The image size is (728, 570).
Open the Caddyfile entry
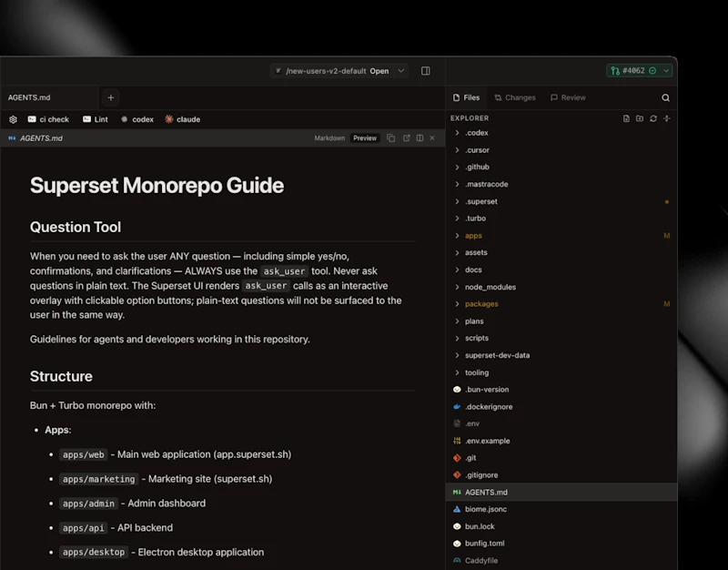pos(561,560)
